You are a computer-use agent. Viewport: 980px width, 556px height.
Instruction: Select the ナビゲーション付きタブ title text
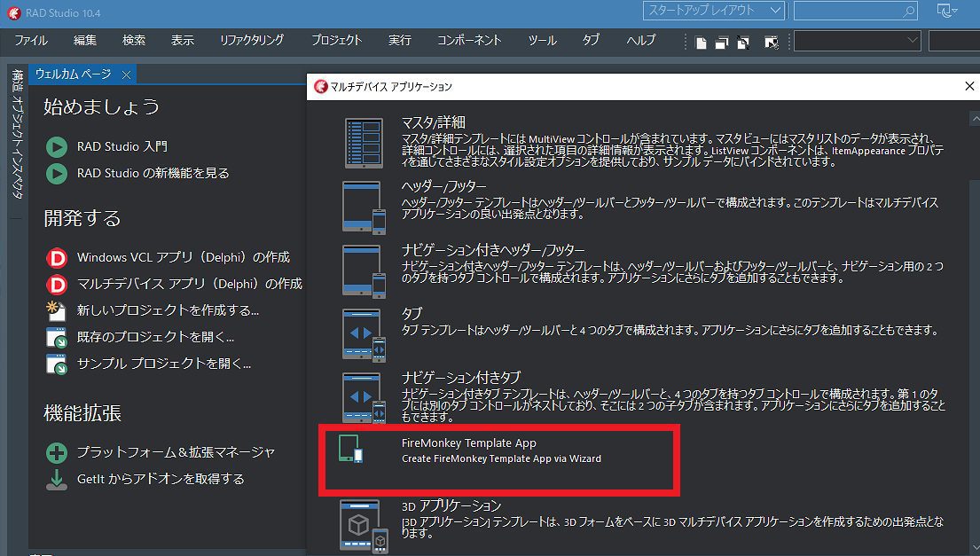click(460, 378)
